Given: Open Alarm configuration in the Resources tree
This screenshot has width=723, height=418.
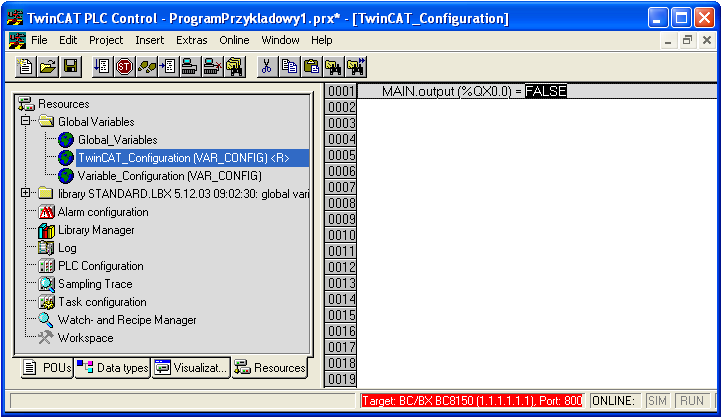Looking at the screenshot, I should tap(103, 212).
